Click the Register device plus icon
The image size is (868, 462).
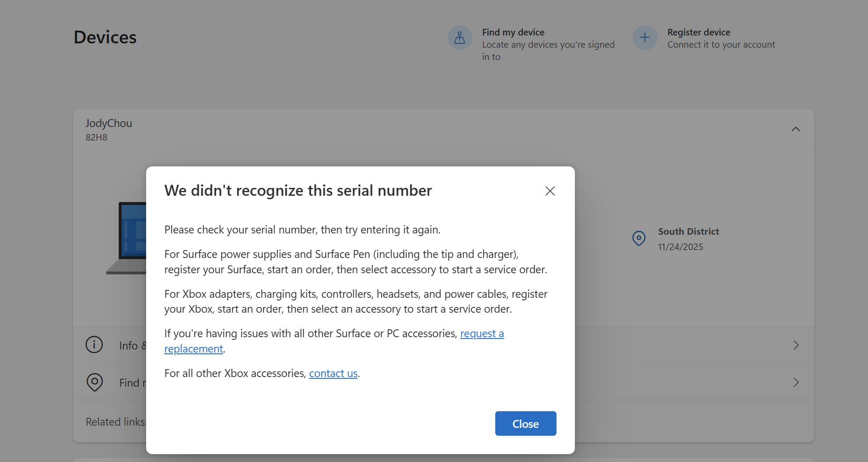(x=645, y=38)
